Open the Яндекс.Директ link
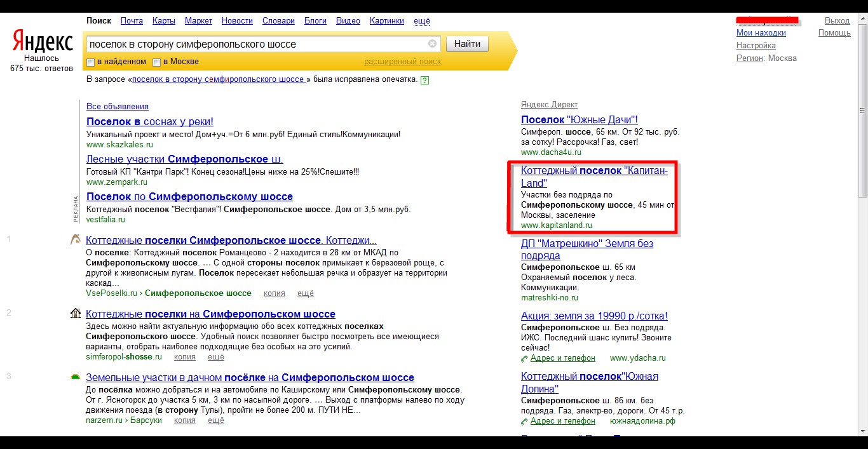The image size is (868, 449). (550, 105)
